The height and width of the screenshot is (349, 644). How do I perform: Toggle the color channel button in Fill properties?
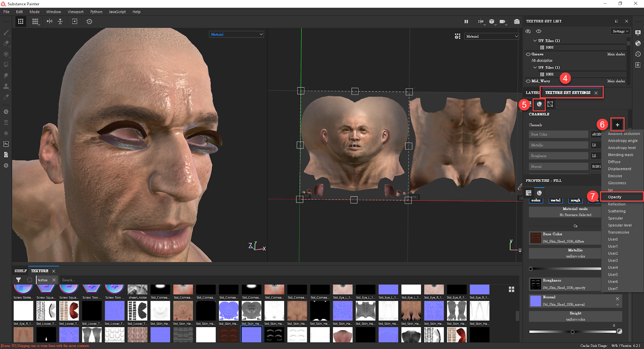[536, 200]
